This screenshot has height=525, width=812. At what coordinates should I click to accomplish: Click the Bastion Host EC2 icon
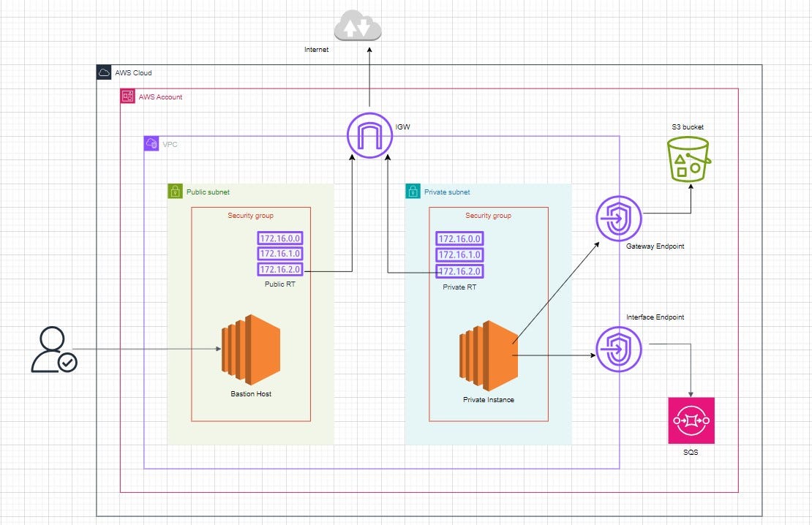coord(250,351)
